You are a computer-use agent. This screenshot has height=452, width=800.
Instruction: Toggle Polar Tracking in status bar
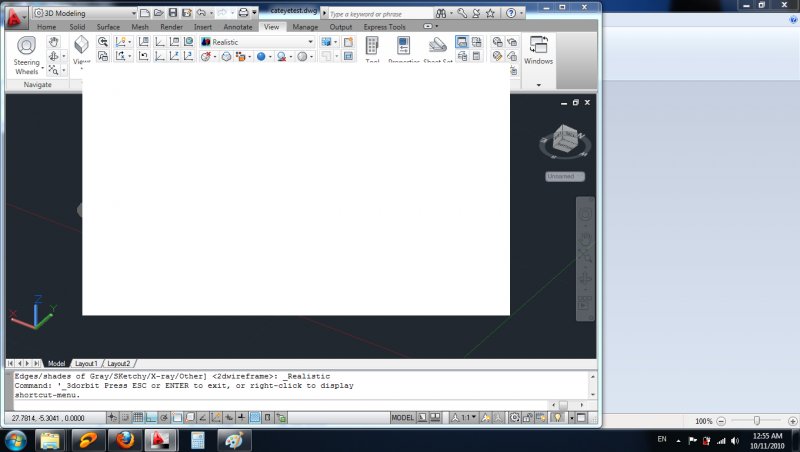tap(164, 418)
